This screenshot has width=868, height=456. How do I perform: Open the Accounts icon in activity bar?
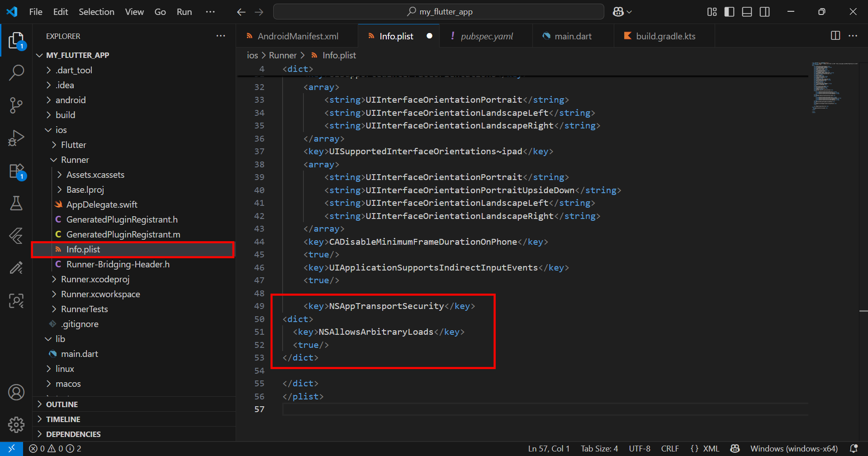point(16,392)
